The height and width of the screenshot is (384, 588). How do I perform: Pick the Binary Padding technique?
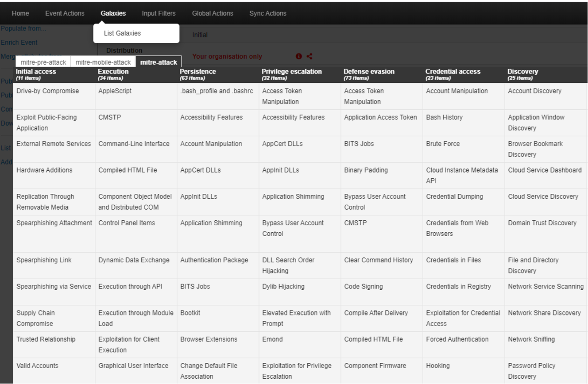point(382,176)
